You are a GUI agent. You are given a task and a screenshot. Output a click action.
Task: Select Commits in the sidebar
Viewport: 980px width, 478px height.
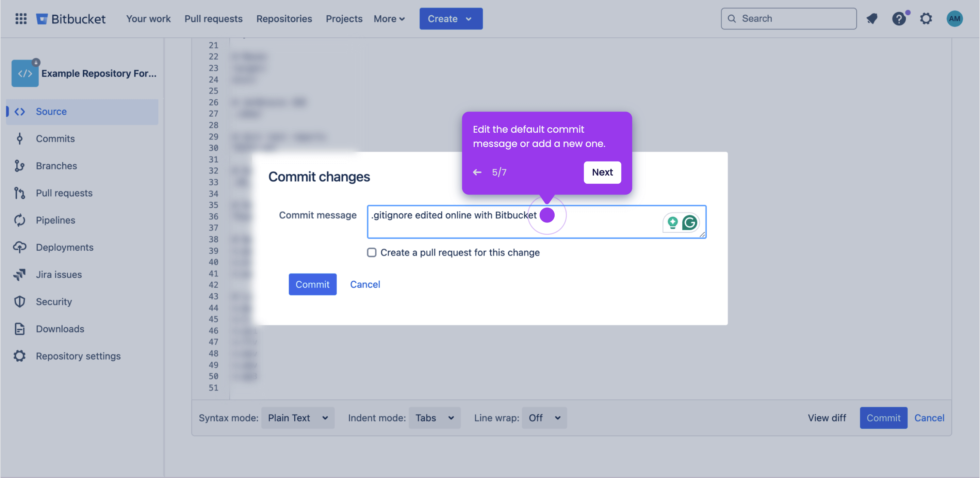pos(82,138)
